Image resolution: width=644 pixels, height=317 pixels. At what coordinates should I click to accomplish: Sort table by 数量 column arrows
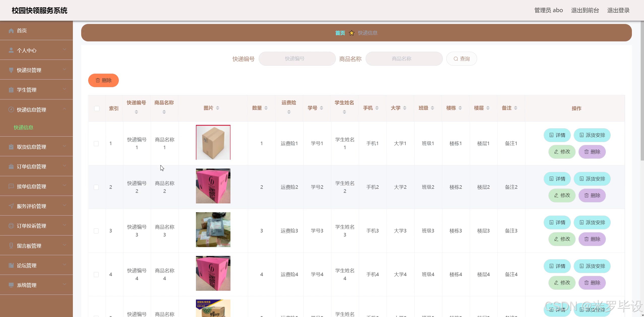pos(266,108)
